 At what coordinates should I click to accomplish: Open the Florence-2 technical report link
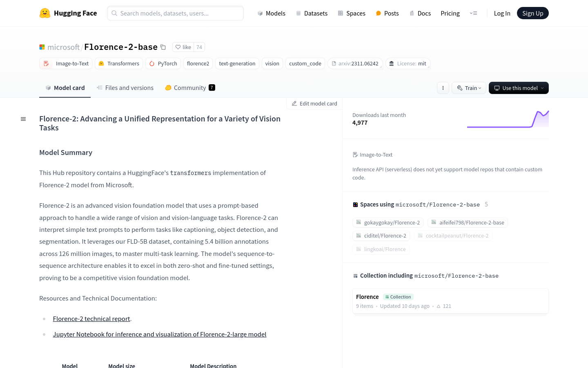coord(91,319)
